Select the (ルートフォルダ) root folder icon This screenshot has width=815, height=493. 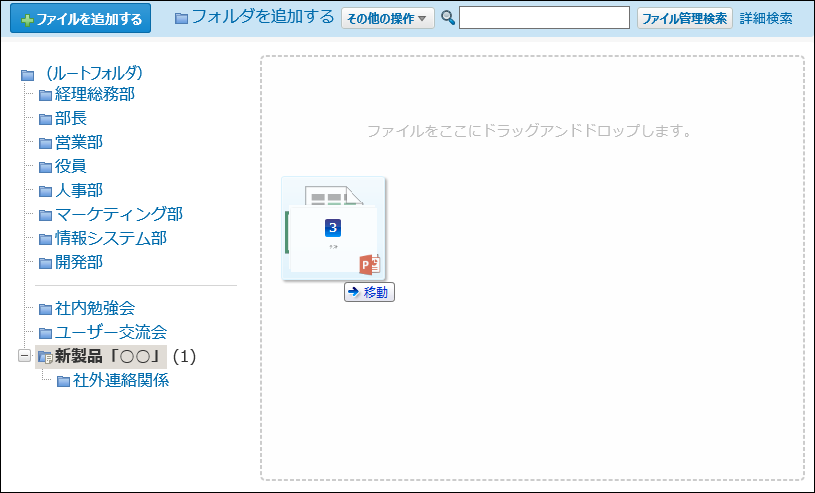(28, 75)
